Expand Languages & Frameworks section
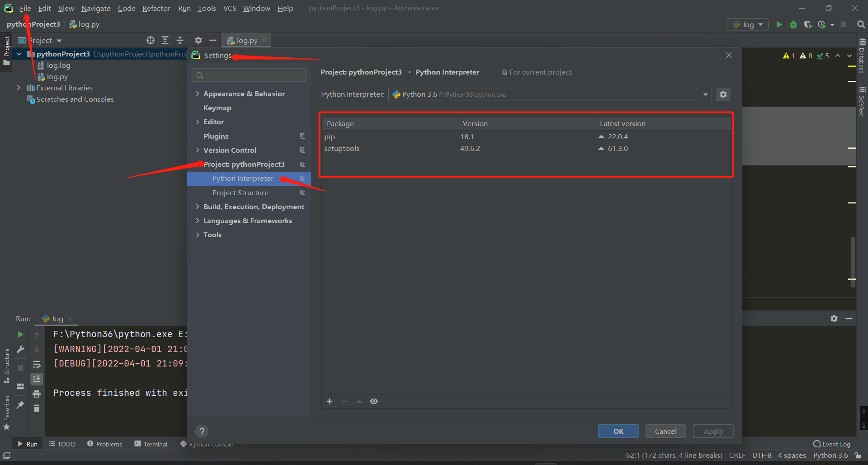 198,221
